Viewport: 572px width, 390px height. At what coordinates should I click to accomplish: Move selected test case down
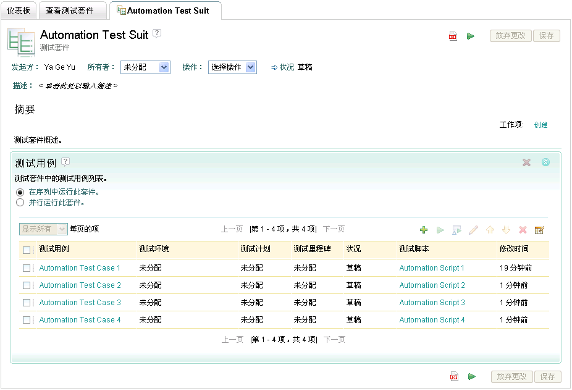[x=506, y=230]
